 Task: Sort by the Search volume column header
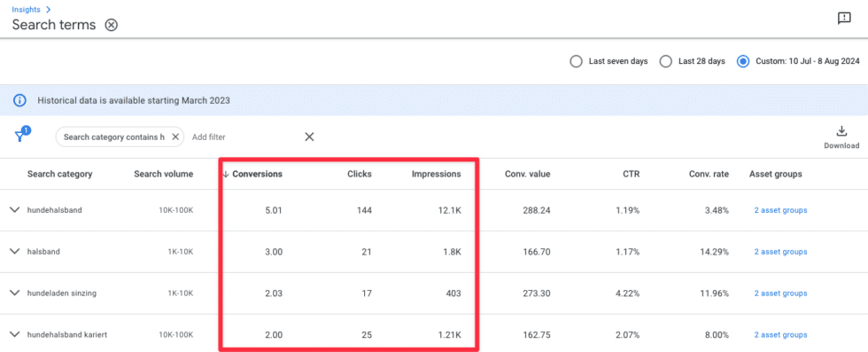(x=163, y=174)
